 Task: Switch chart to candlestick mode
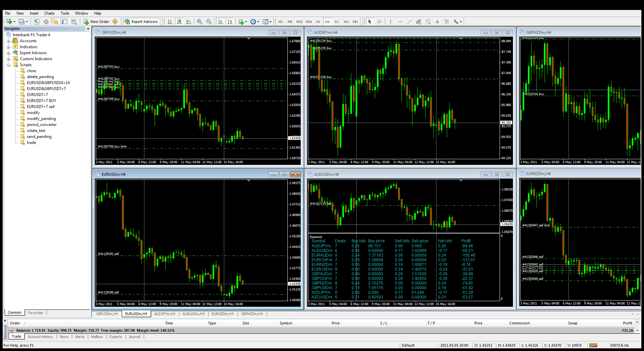[179, 22]
